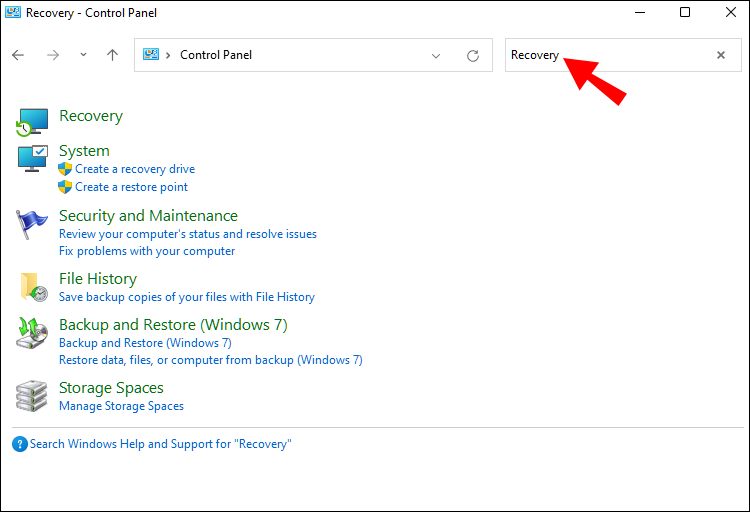Click inside the Recovery search field
The image size is (750, 512).
623,55
